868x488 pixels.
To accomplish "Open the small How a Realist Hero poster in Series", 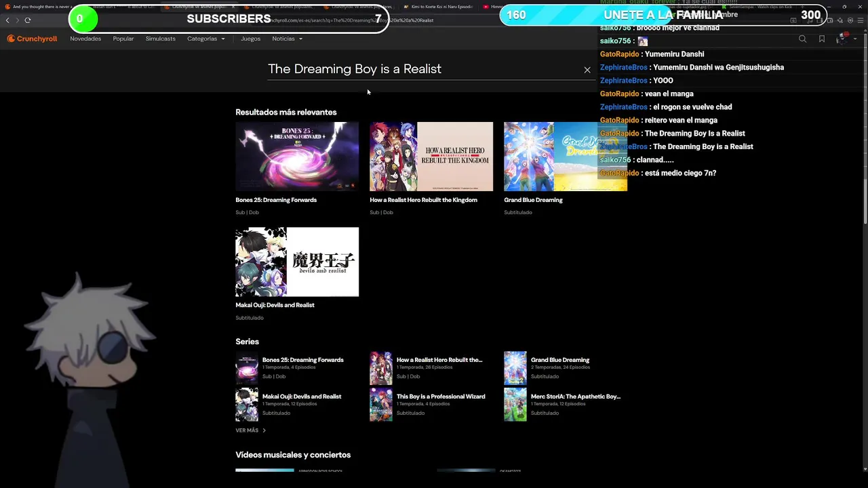I will point(381,368).
